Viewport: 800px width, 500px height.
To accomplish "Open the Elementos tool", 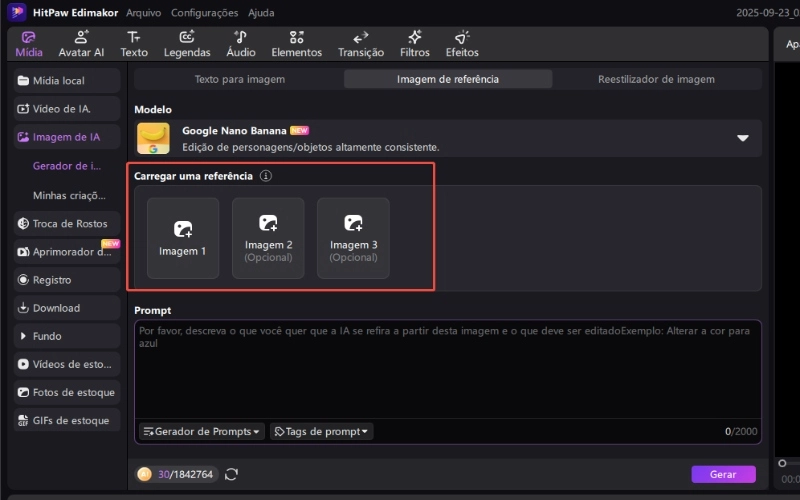I will tap(296, 44).
